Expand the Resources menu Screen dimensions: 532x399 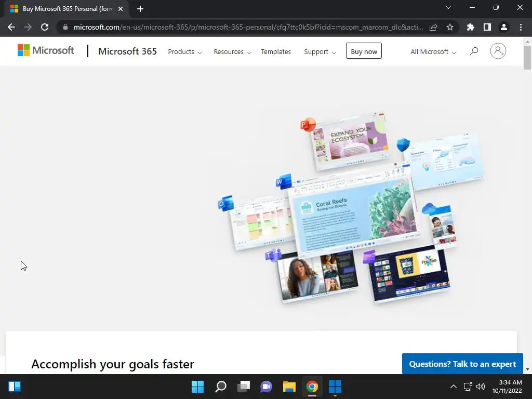[x=232, y=52]
